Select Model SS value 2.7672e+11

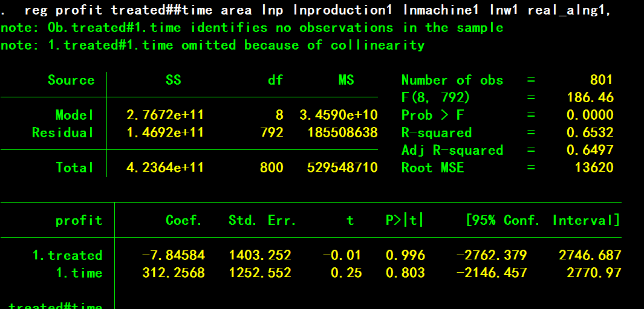(x=164, y=115)
